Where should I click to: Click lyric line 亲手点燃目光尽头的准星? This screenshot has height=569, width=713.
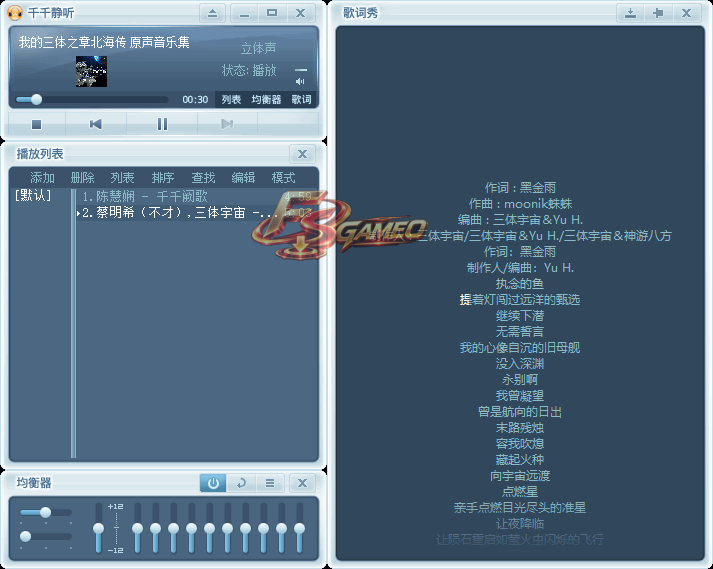(x=520, y=508)
